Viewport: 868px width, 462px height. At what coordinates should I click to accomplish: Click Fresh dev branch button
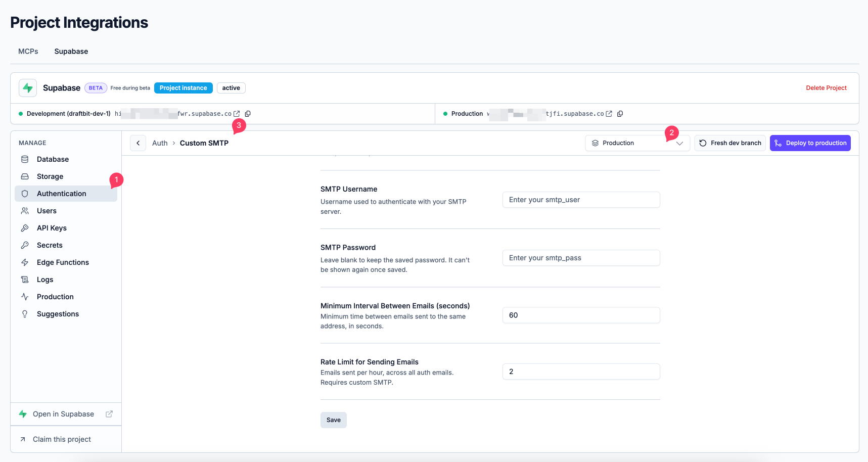pyautogui.click(x=730, y=143)
